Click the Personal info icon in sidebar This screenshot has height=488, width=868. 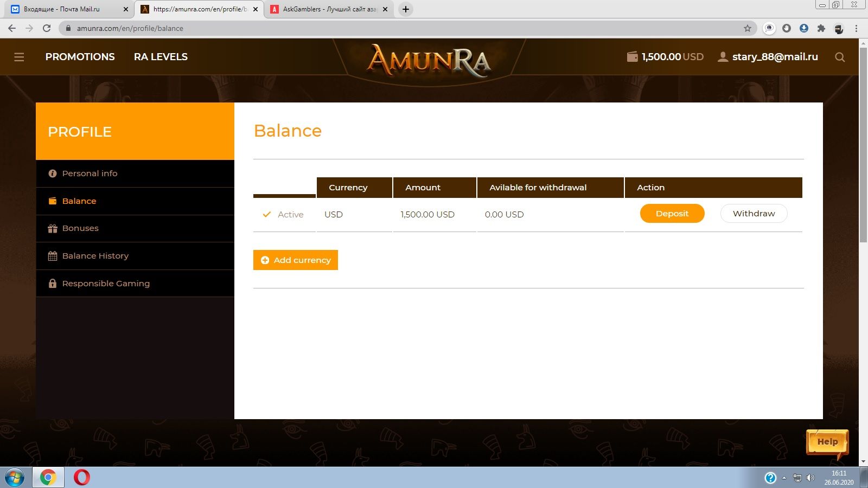tap(53, 174)
